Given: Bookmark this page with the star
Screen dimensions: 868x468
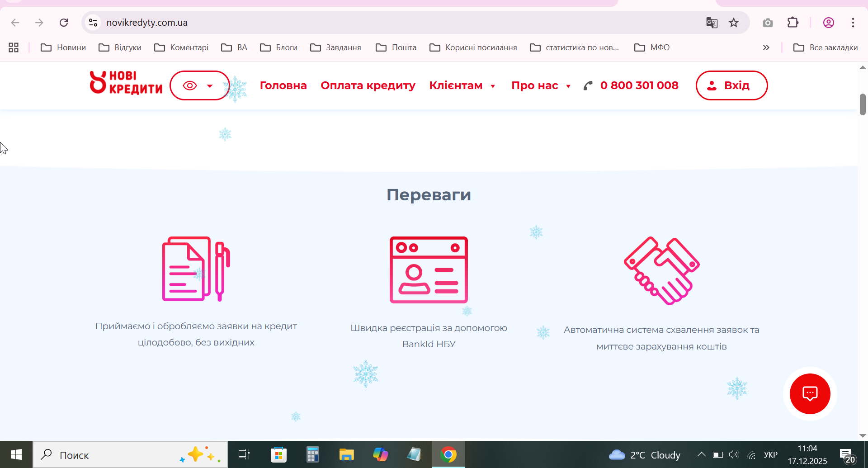Looking at the screenshot, I should coord(734,23).
